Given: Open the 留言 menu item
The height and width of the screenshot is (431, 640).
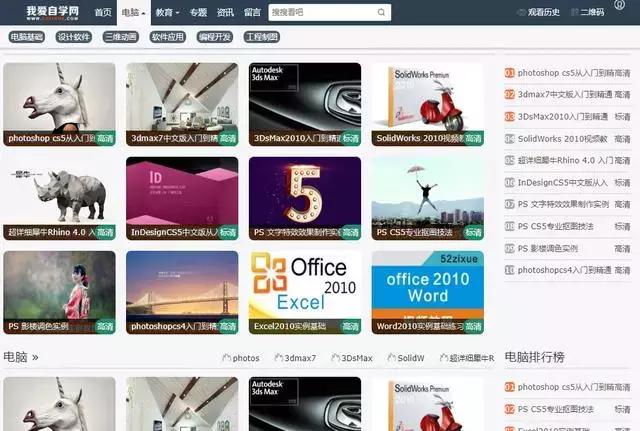Looking at the screenshot, I should [x=252, y=13].
